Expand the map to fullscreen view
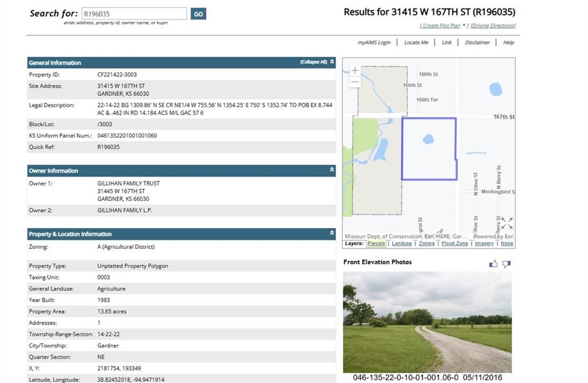Viewport: 588px width, 383px height. (508, 222)
